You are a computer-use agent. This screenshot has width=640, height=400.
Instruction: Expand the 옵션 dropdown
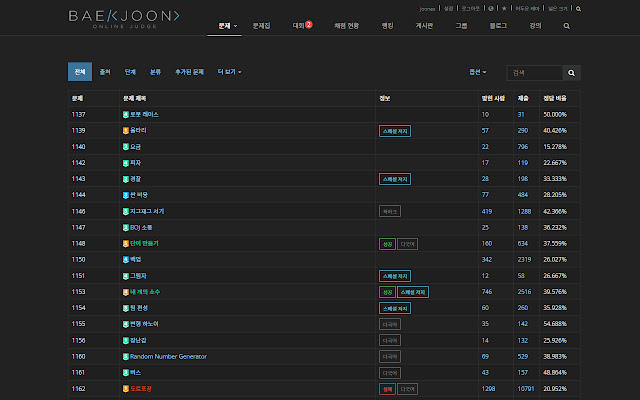[478, 73]
